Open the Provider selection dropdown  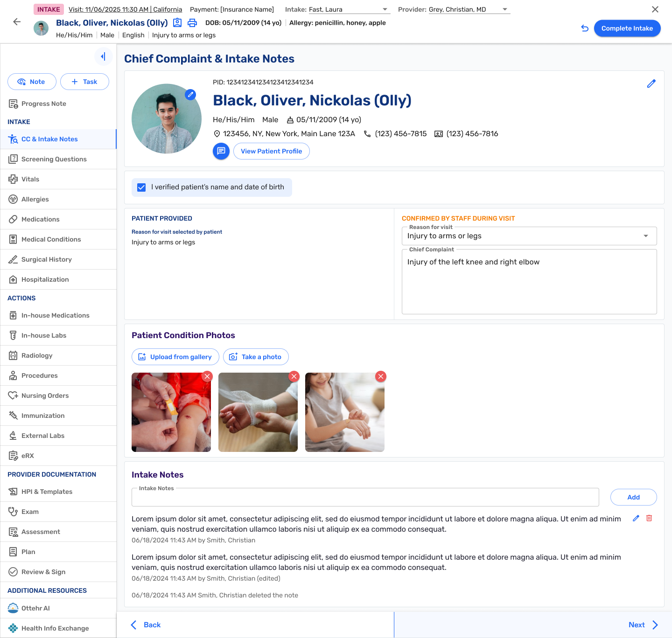click(x=504, y=9)
